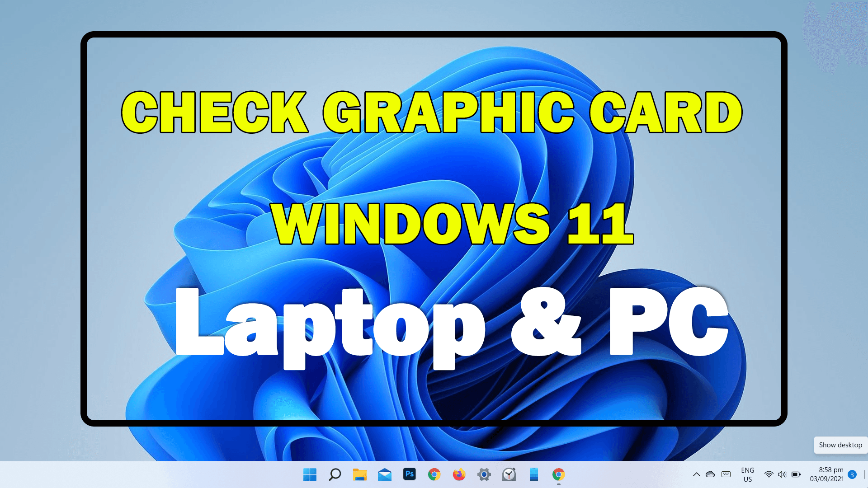Open Firefox browser
Viewport: 868px width, 488px height.
coord(459,474)
